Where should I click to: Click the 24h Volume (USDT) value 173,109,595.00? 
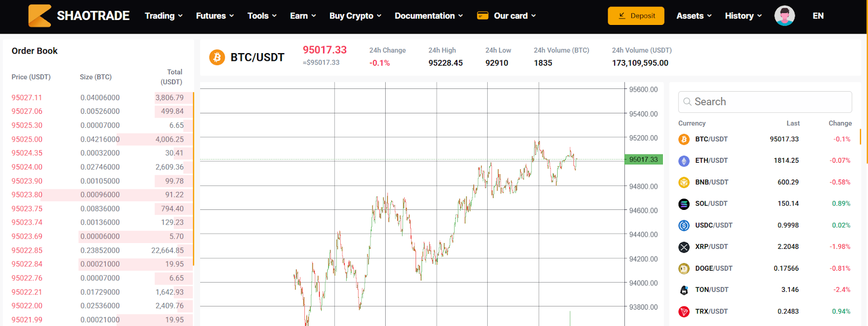(640, 63)
